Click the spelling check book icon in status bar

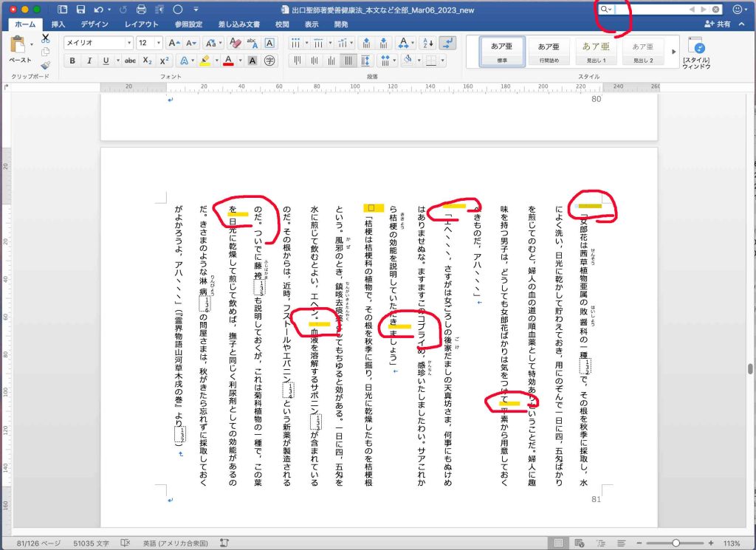pos(126,543)
